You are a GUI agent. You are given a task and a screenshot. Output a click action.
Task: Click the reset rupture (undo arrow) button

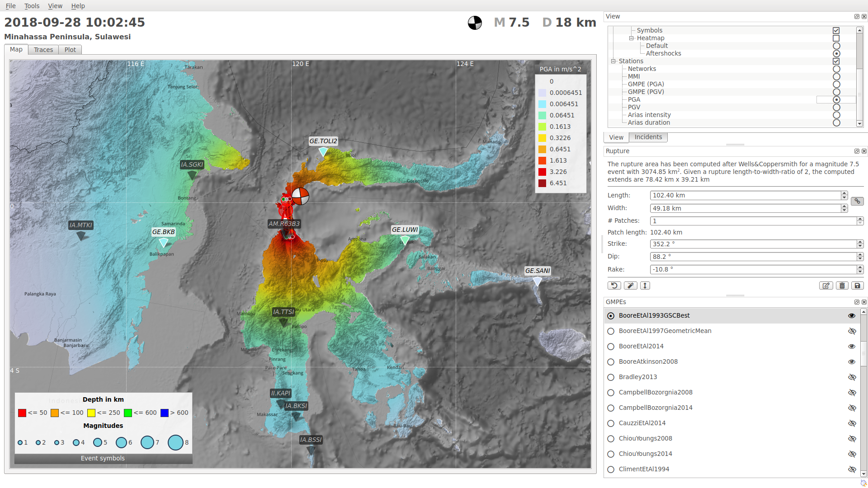tap(614, 286)
